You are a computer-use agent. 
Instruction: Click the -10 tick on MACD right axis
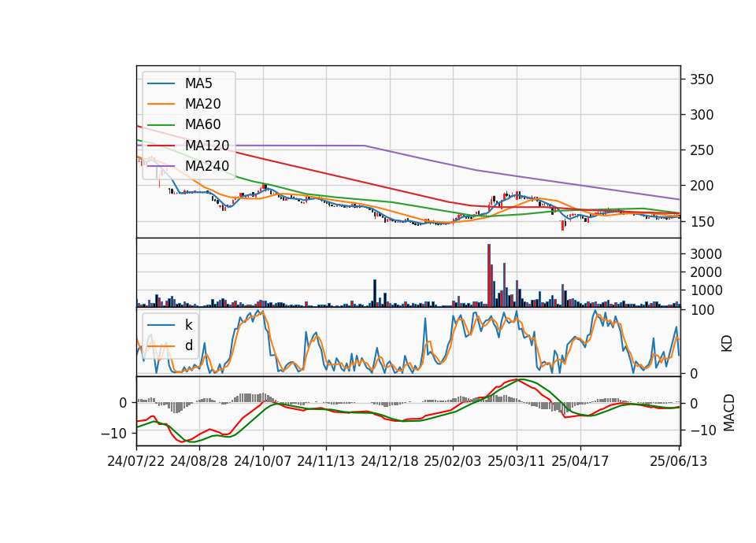[x=703, y=430]
